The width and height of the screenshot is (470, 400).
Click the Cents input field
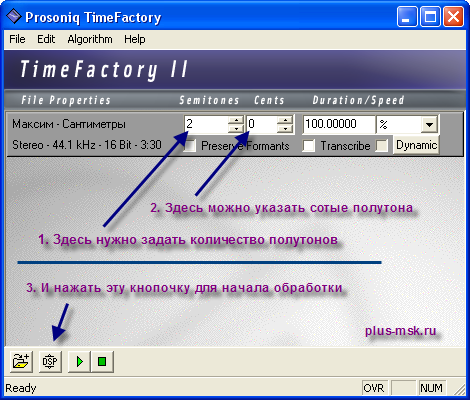[262, 124]
